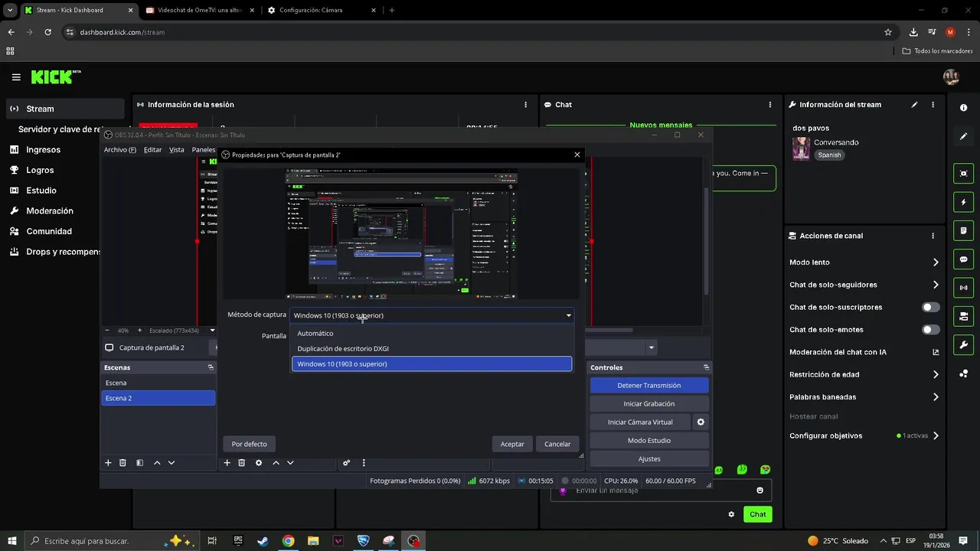Image resolution: width=980 pixels, height=551 pixels.
Task: Open source properties with the sources gear icon
Action: click(259, 463)
